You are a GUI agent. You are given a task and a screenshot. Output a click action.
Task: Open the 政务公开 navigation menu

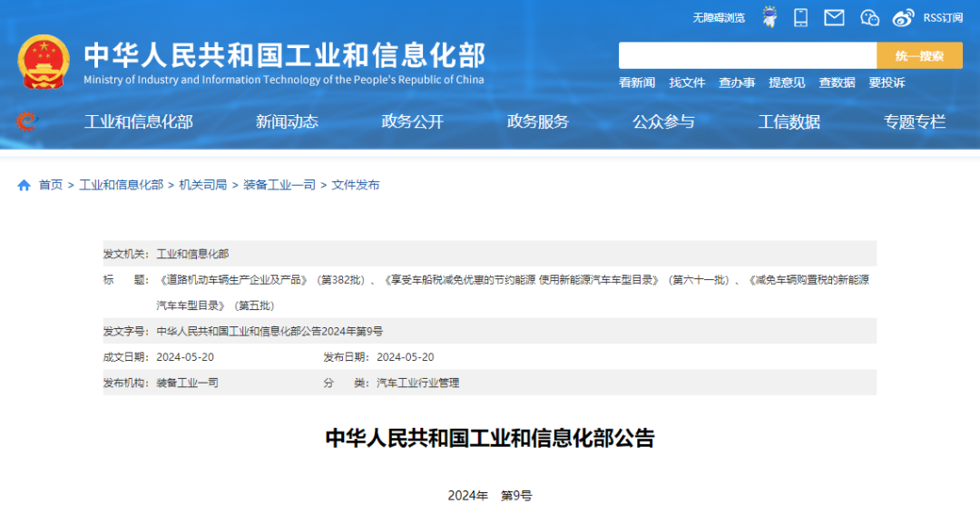point(412,121)
